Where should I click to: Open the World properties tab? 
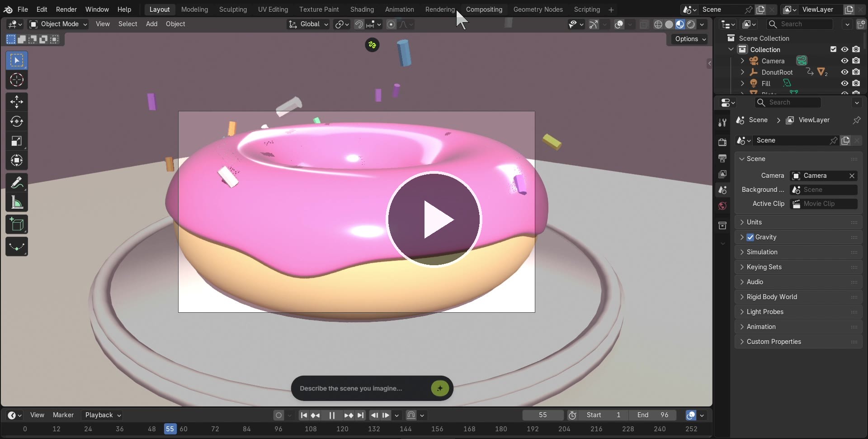tap(722, 206)
